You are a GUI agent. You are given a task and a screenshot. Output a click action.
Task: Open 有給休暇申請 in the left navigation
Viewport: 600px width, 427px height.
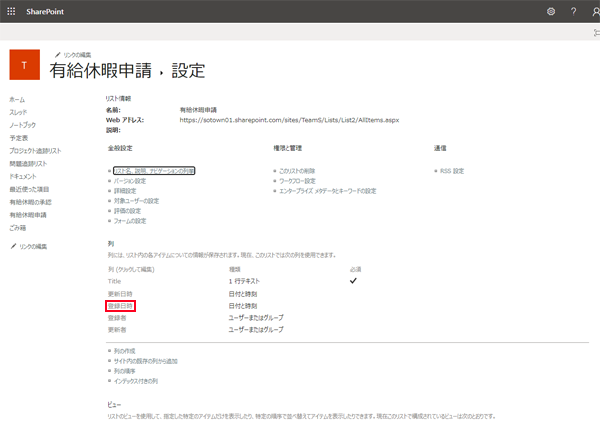pos(28,215)
